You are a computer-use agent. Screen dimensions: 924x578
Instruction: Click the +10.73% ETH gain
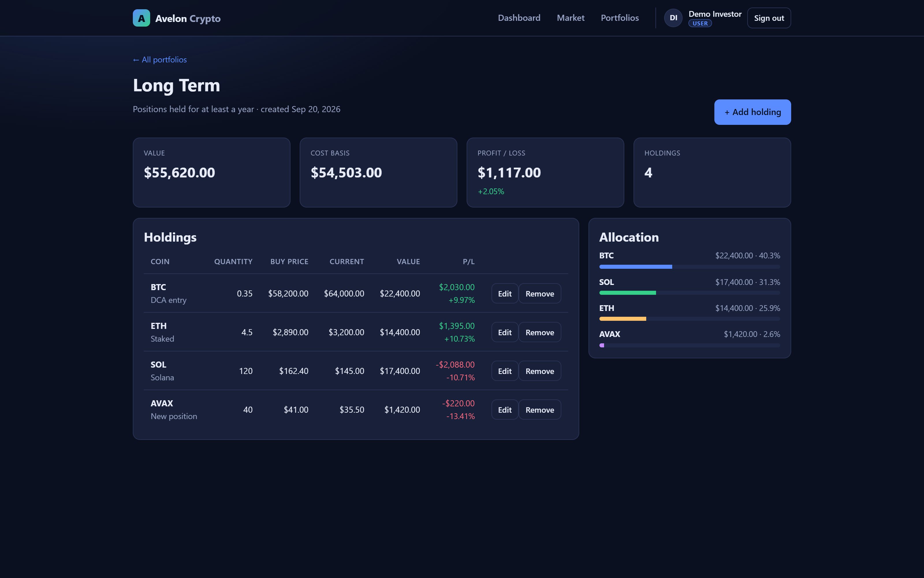point(459,339)
